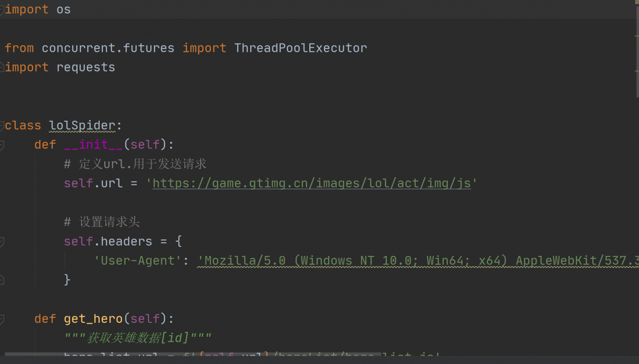Viewport: 639px width, 364px height.
Task: Click the comment '# 设置请求头'
Action: click(x=102, y=222)
